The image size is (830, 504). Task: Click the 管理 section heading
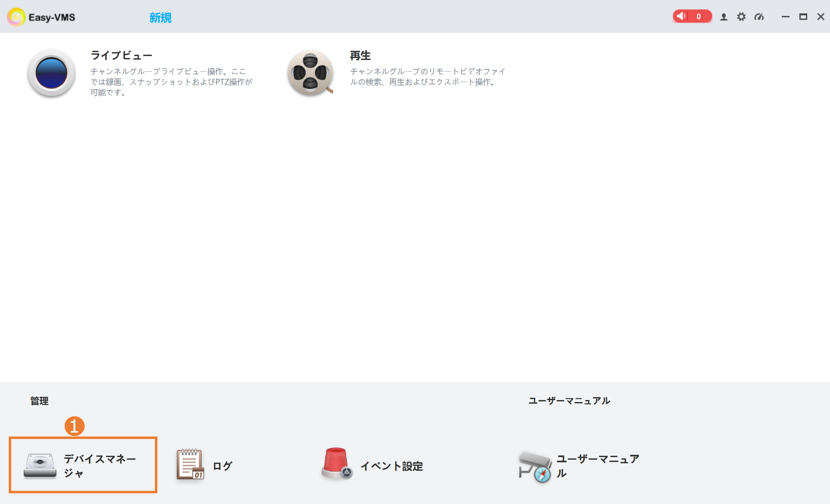[x=38, y=401]
